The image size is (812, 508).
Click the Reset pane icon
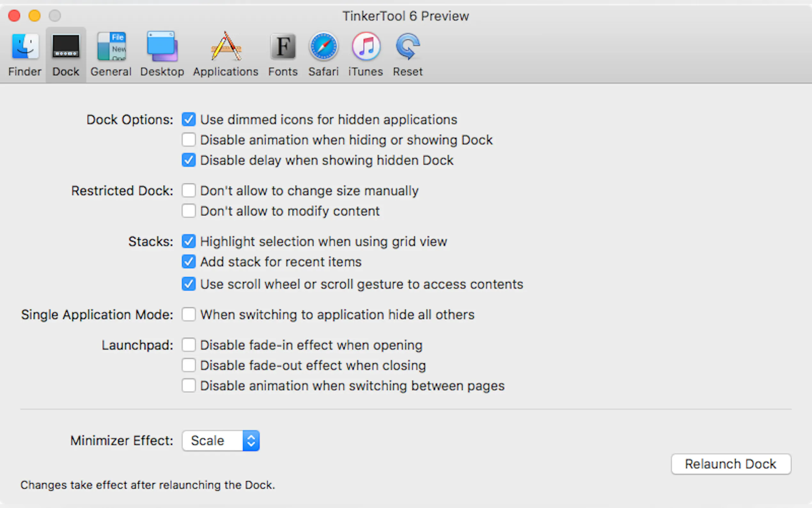pos(408,47)
